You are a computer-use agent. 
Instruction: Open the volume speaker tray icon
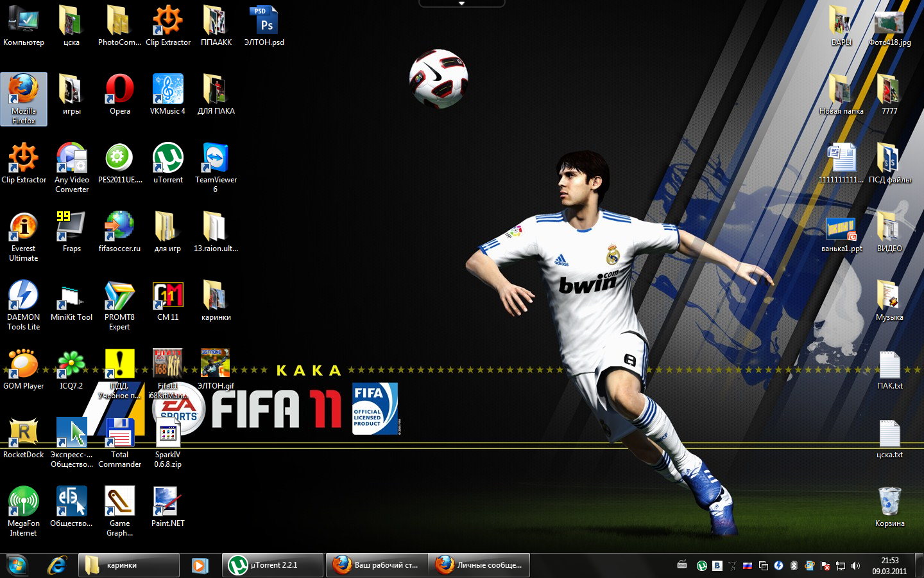tap(855, 566)
